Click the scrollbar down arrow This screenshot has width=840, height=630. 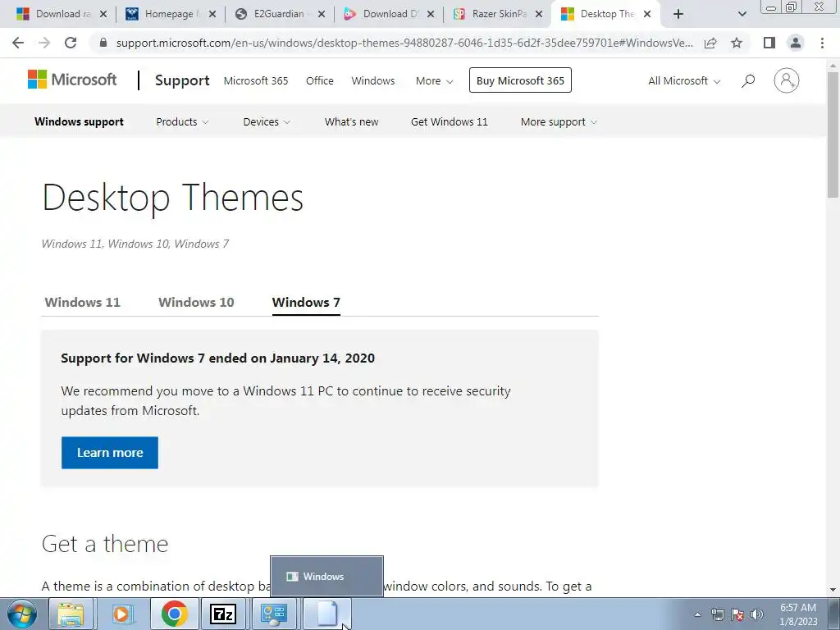[x=833, y=590]
